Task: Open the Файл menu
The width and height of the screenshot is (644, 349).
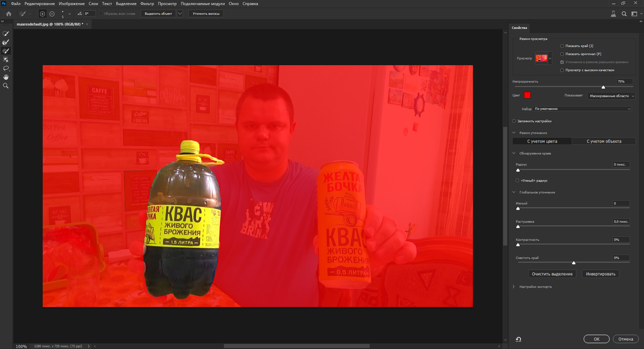Action: point(16,4)
